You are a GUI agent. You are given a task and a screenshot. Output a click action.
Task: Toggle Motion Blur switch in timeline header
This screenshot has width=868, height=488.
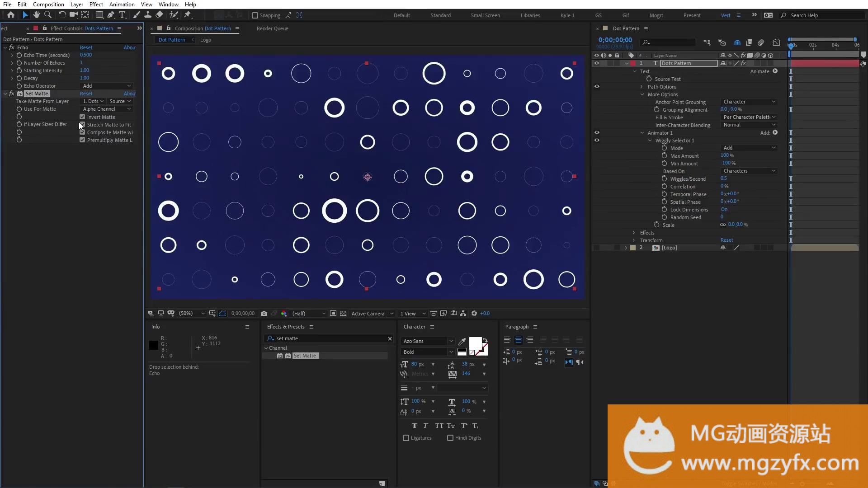point(761,42)
